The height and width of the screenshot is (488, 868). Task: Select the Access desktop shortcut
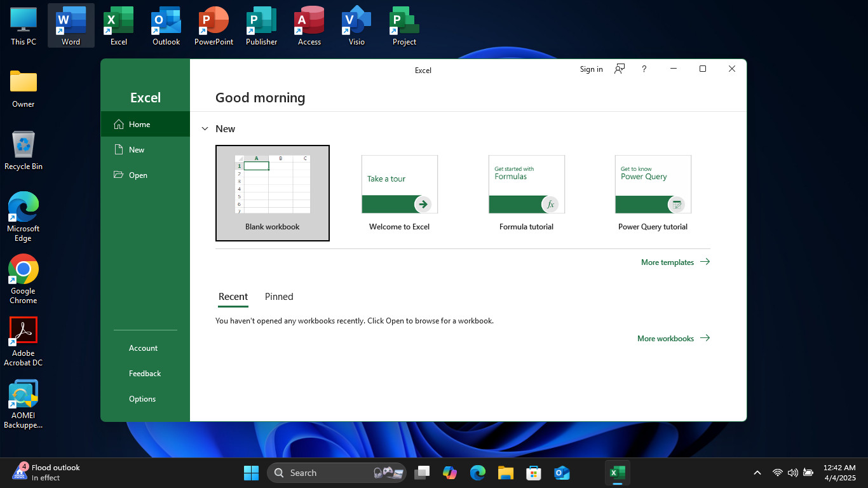coord(309,25)
